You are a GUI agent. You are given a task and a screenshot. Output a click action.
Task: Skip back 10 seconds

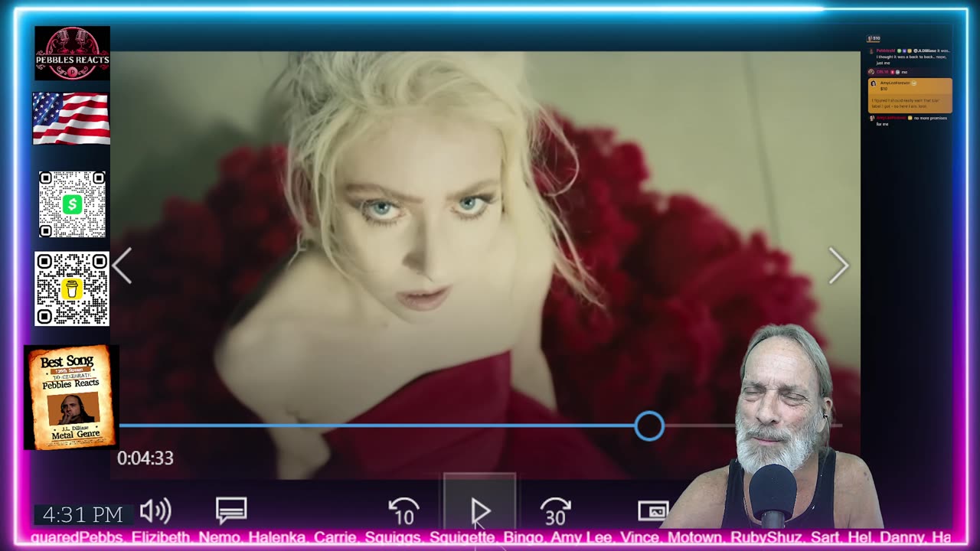(403, 511)
